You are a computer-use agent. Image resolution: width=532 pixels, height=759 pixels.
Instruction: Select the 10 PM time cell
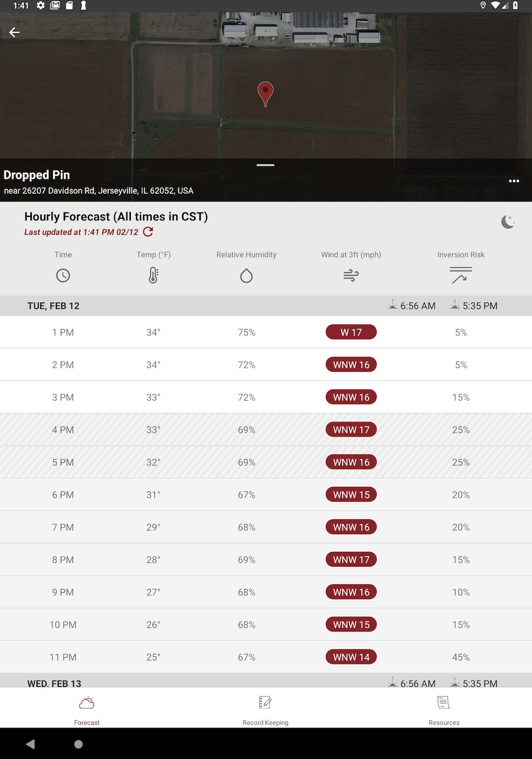click(63, 625)
